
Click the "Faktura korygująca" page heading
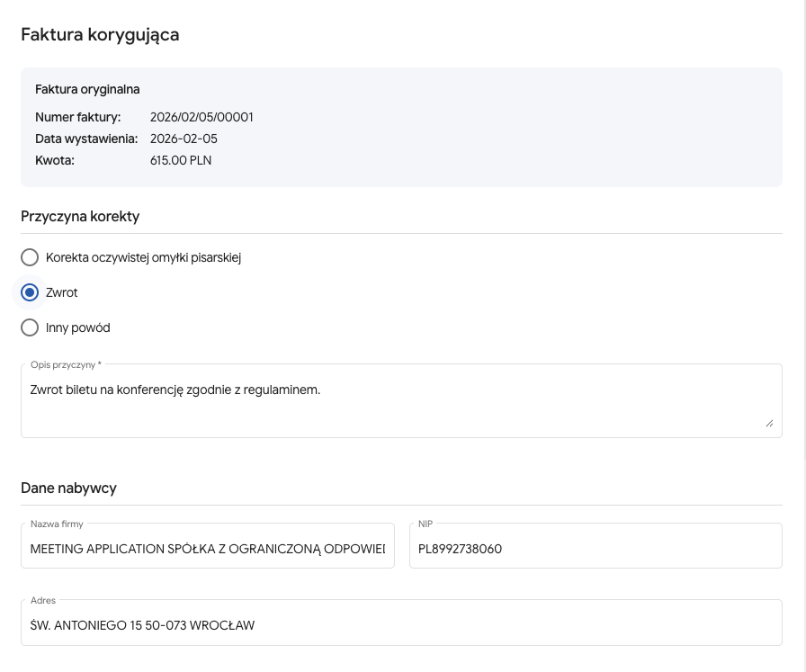coord(100,35)
